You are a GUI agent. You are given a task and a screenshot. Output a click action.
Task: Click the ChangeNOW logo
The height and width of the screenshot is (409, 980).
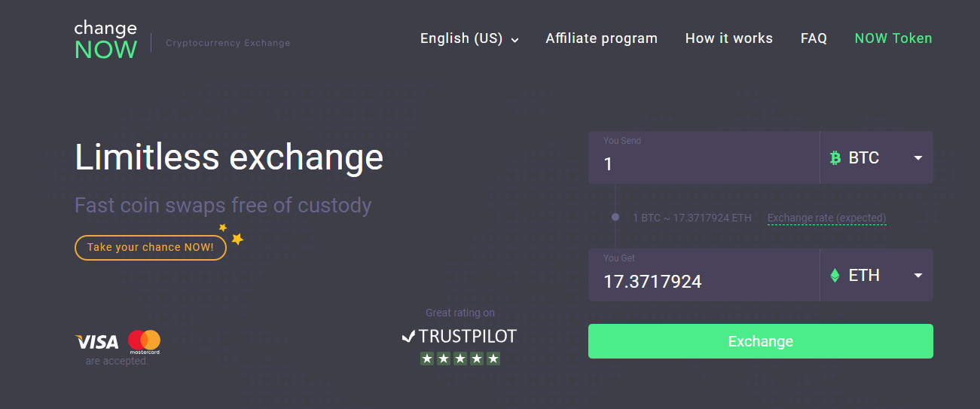click(105, 41)
